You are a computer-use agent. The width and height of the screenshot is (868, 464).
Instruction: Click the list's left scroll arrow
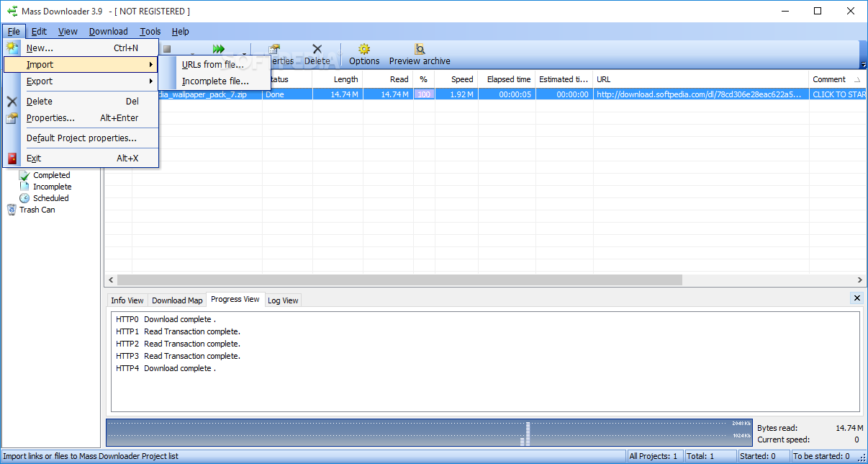point(111,280)
